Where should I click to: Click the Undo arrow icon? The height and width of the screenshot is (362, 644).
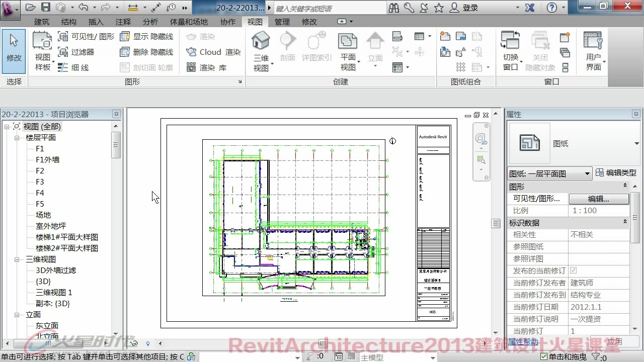84,8
